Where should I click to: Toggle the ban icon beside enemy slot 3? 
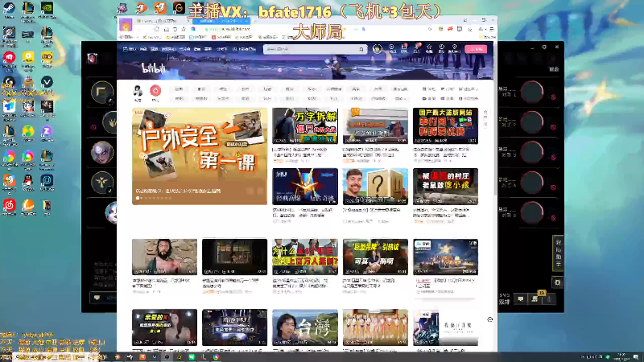[553, 157]
